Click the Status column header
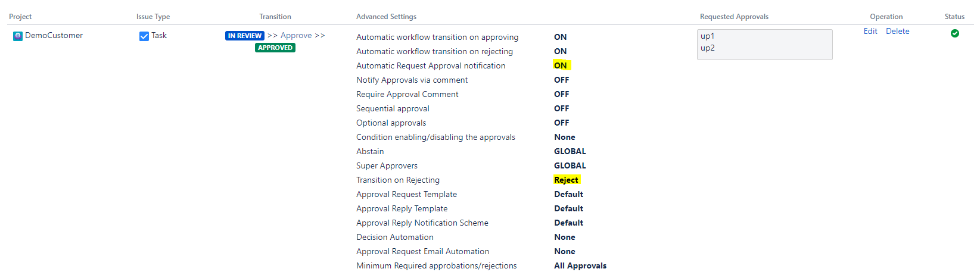This screenshot has height=275, width=980. pyautogui.click(x=954, y=17)
